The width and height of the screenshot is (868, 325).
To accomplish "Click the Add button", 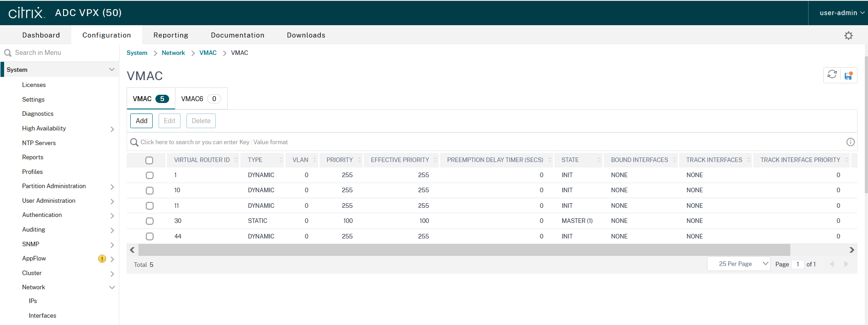I will [x=141, y=121].
